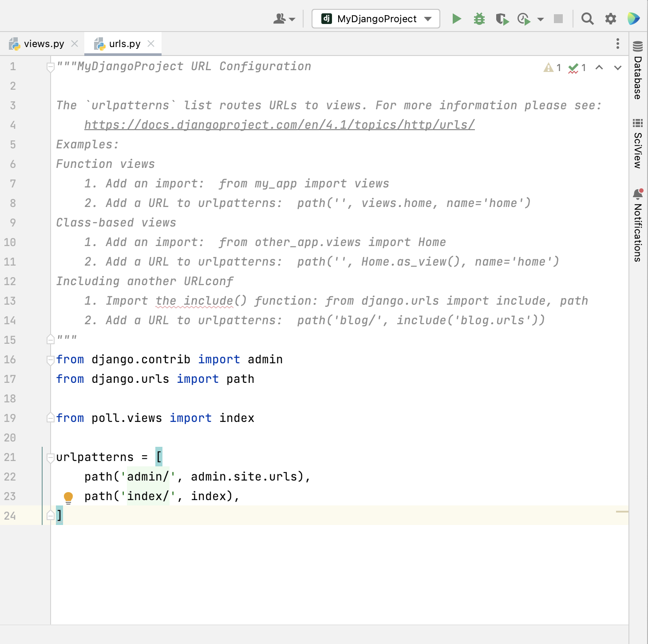This screenshot has width=648, height=644.
Task: Collapse the module docstring fold region
Action: 50,66
